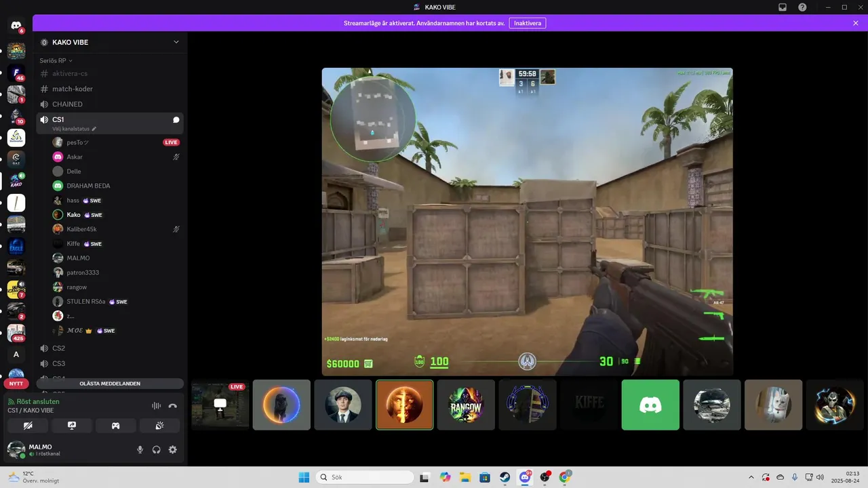Dismiss the streamer mode banner
This screenshot has height=488, width=868.
pos(856,23)
